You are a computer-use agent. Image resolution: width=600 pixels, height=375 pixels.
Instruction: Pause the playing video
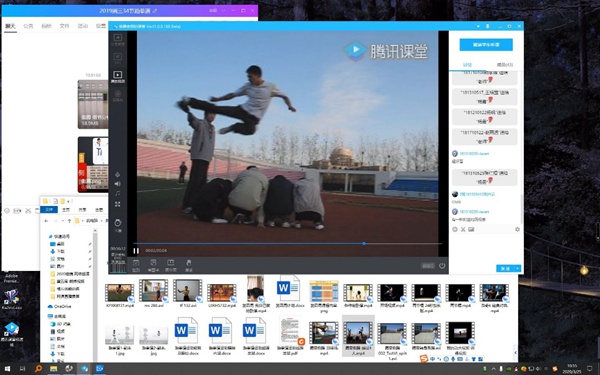[136, 251]
